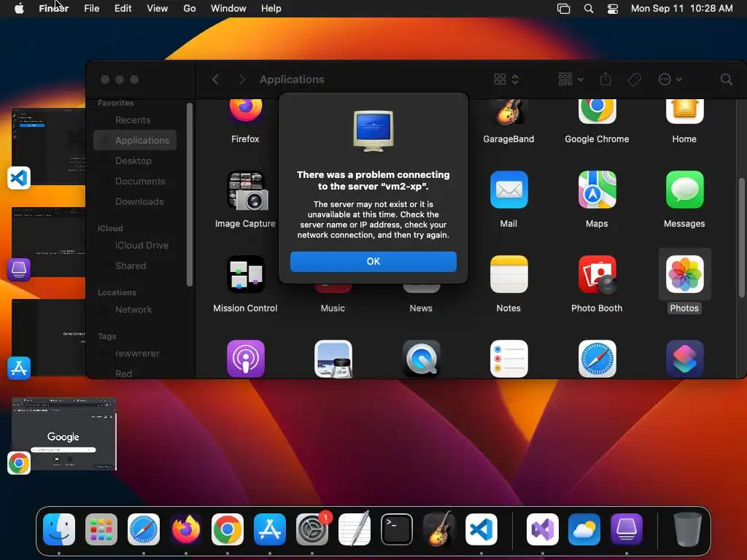
Task: Switch to the App Store stage thumbnail
Action: point(49,337)
